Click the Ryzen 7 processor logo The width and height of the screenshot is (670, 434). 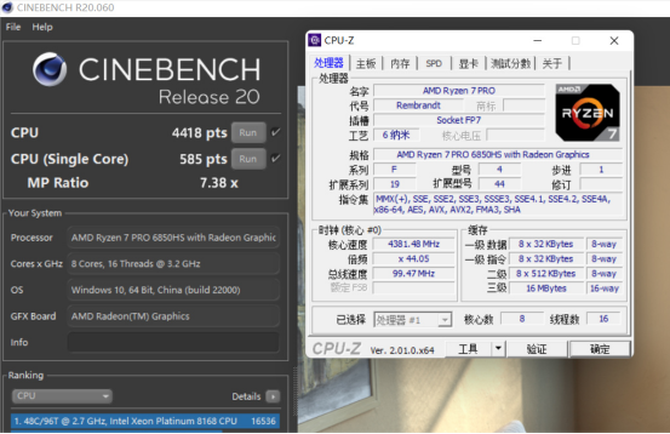pyautogui.click(x=588, y=112)
